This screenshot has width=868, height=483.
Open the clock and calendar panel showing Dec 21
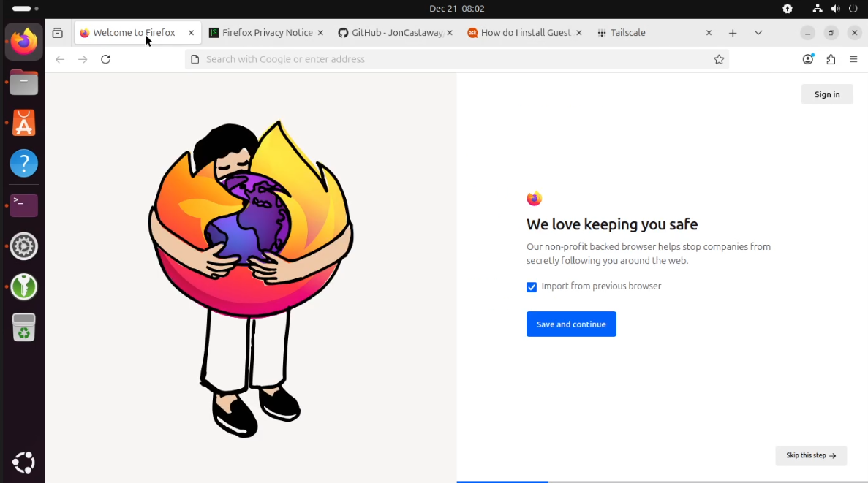point(456,9)
